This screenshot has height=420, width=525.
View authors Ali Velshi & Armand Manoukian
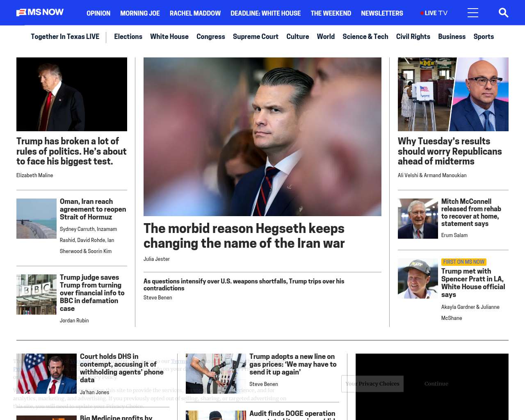pyautogui.click(x=432, y=175)
